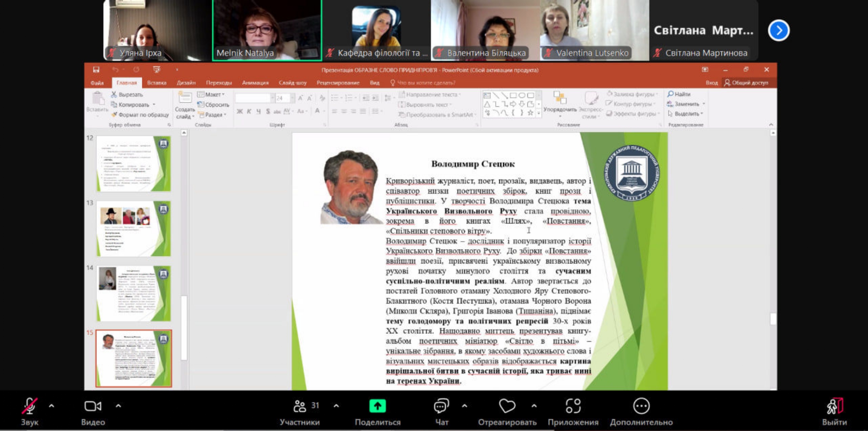The image size is (868, 431).
Task: Switch to the Анимация ribbon tab
Action: click(255, 83)
